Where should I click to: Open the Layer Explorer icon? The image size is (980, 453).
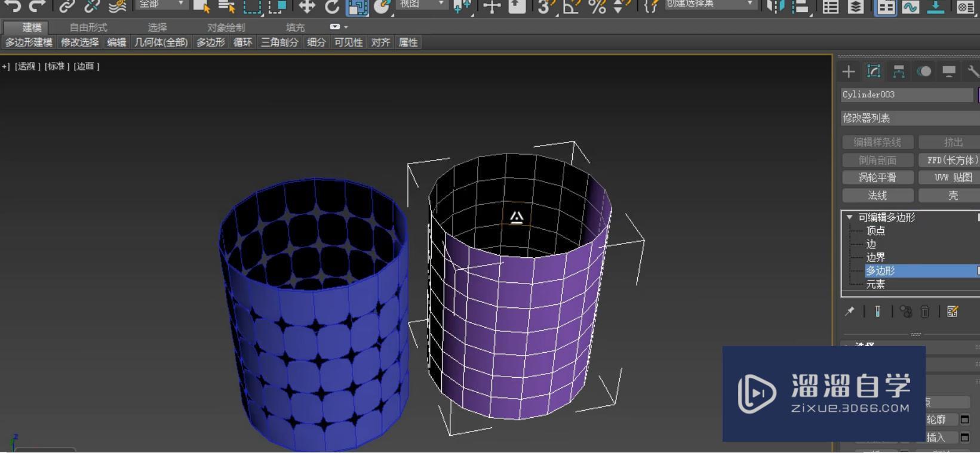click(x=855, y=6)
